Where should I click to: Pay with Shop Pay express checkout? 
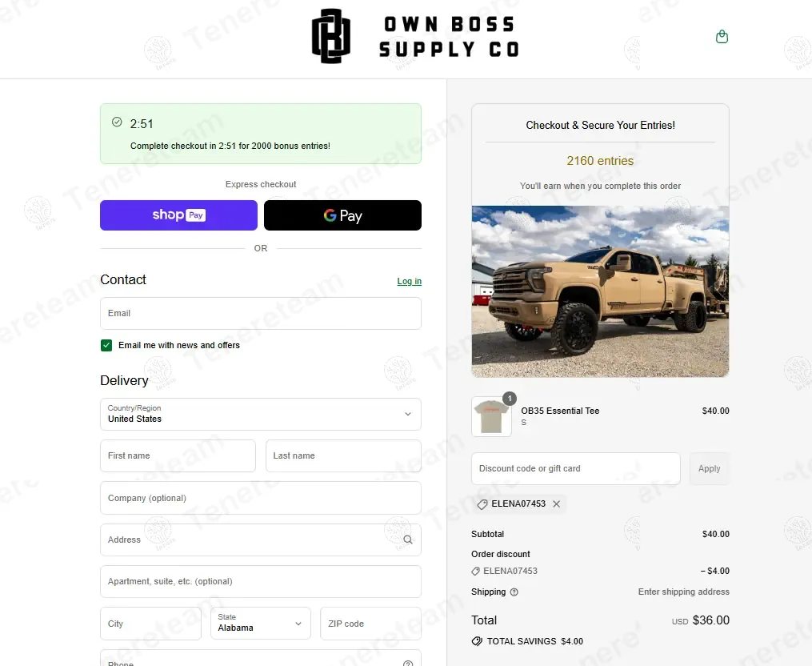pos(178,215)
